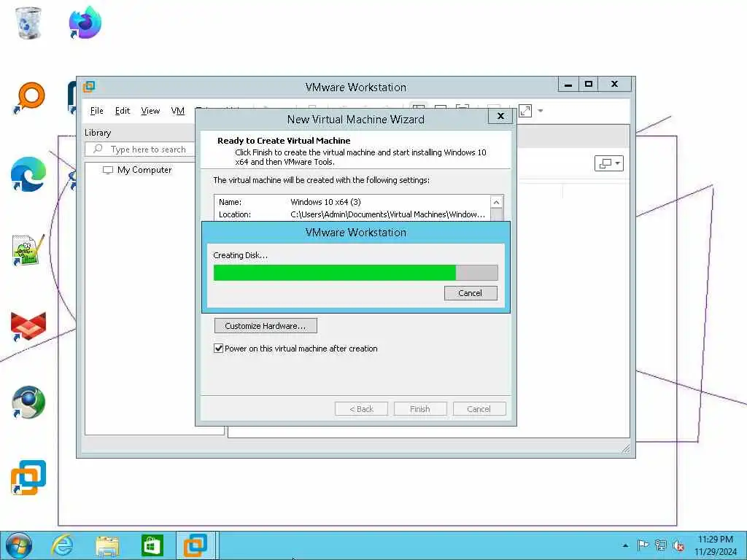Open the red fox shortcut on desktop
Viewport: 747px width, 560px height.
(x=28, y=326)
